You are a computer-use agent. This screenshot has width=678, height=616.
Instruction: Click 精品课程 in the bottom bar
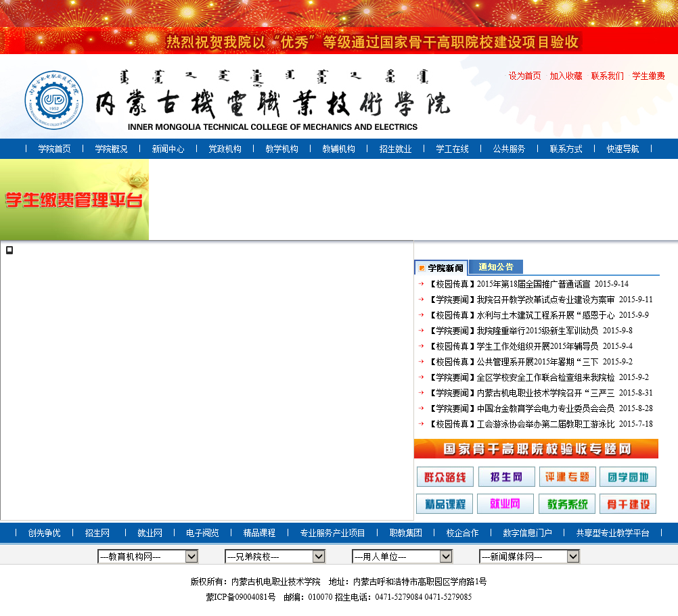259,533
